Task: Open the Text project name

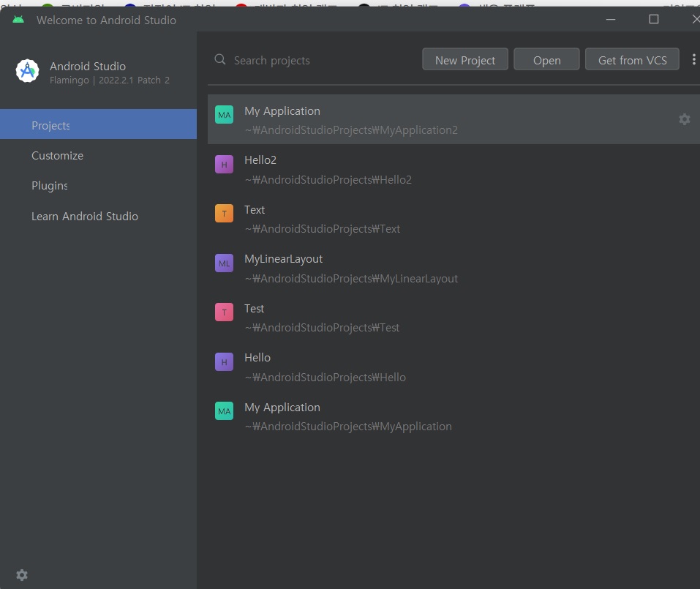Action: [255, 210]
